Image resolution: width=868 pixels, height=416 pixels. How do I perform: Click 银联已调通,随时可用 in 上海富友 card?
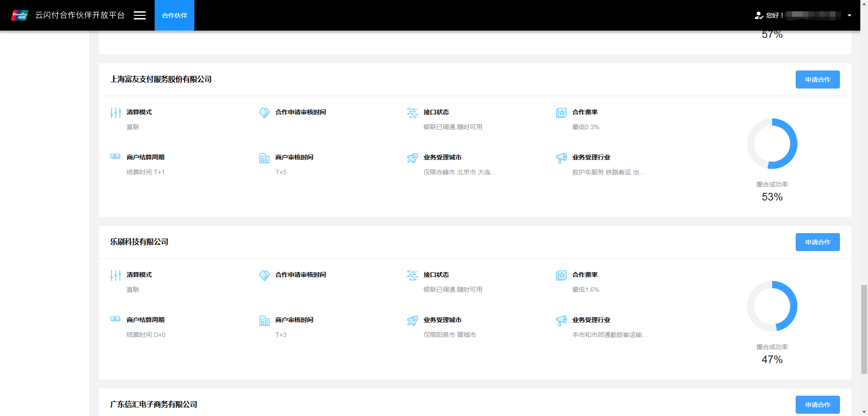453,127
